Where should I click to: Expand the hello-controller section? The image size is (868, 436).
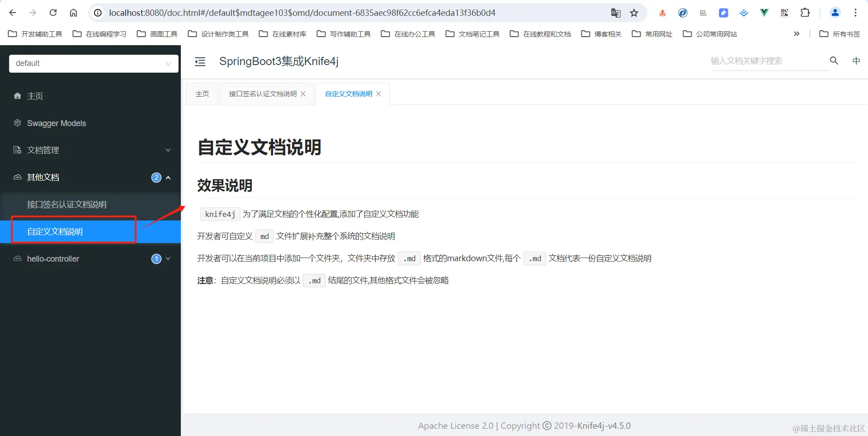point(168,258)
